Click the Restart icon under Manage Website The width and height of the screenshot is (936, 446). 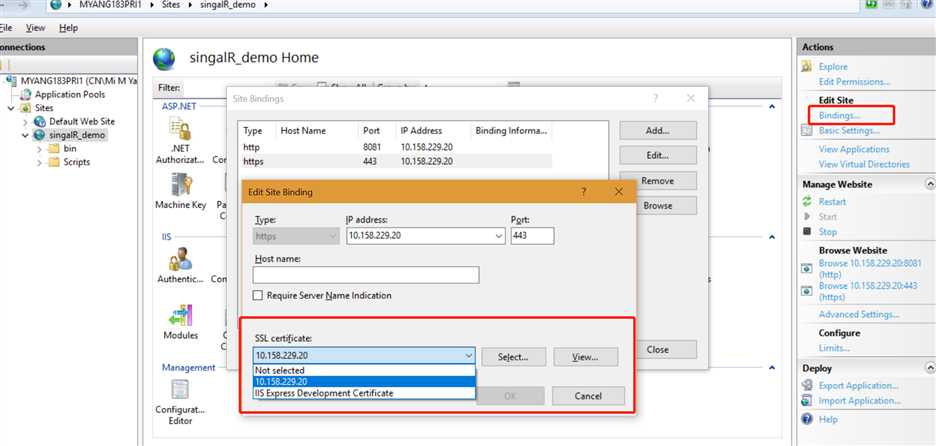(x=807, y=202)
